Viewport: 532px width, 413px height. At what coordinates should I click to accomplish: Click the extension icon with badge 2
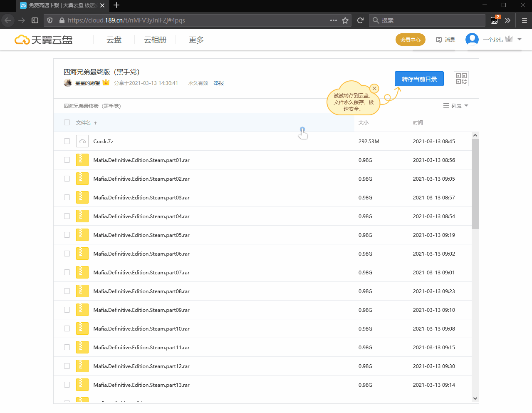[x=495, y=20]
